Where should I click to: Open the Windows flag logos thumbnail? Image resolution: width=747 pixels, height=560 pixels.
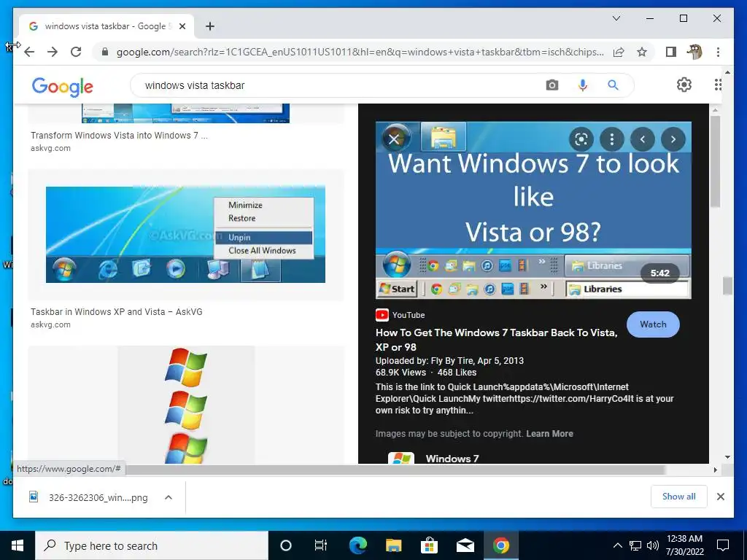pyautogui.click(x=186, y=405)
